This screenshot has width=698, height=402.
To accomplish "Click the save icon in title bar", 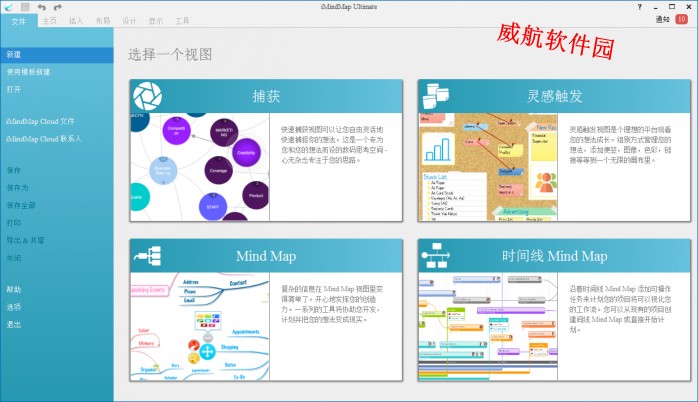I will [x=25, y=7].
